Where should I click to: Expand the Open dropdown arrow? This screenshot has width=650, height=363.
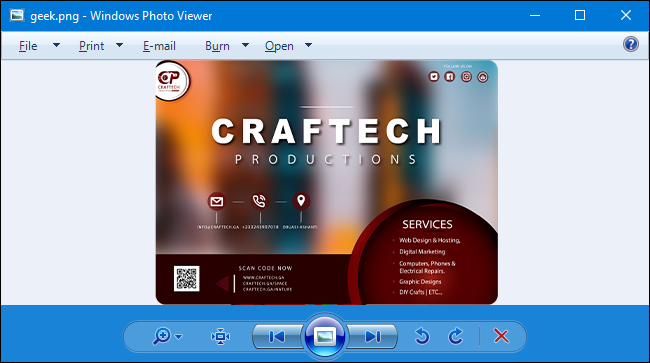click(x=308, y=45)
